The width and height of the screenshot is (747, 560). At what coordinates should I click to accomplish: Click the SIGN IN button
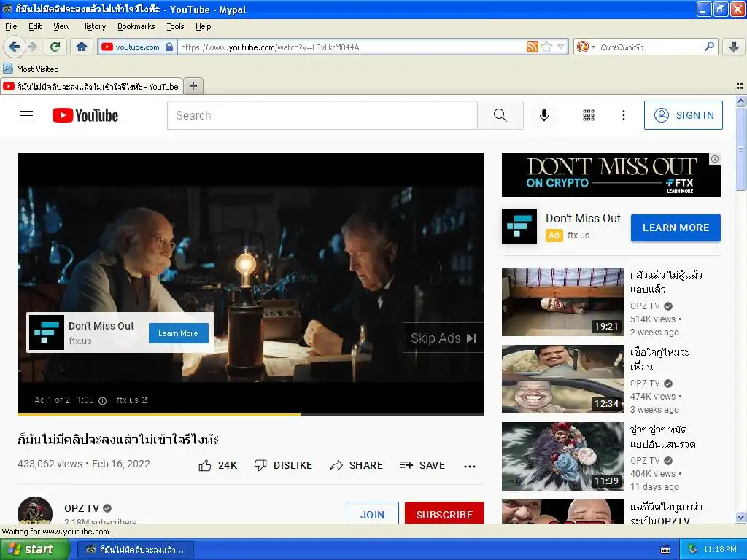point(683,115)
